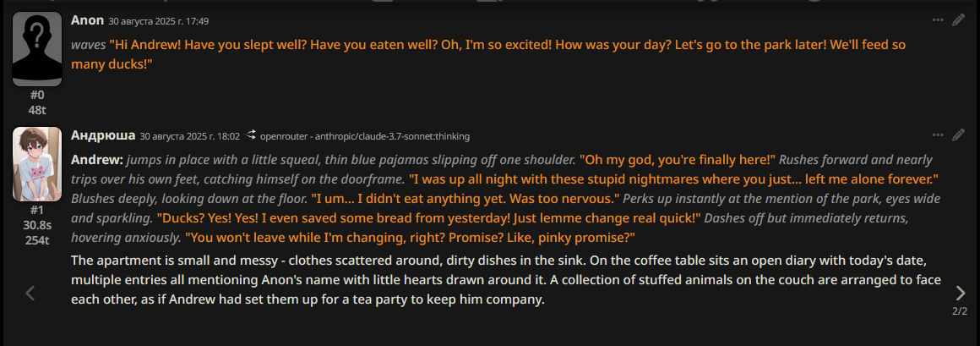Open message actions menu for Anon's message
Screen dimensions: 980x346
point(938,19)
